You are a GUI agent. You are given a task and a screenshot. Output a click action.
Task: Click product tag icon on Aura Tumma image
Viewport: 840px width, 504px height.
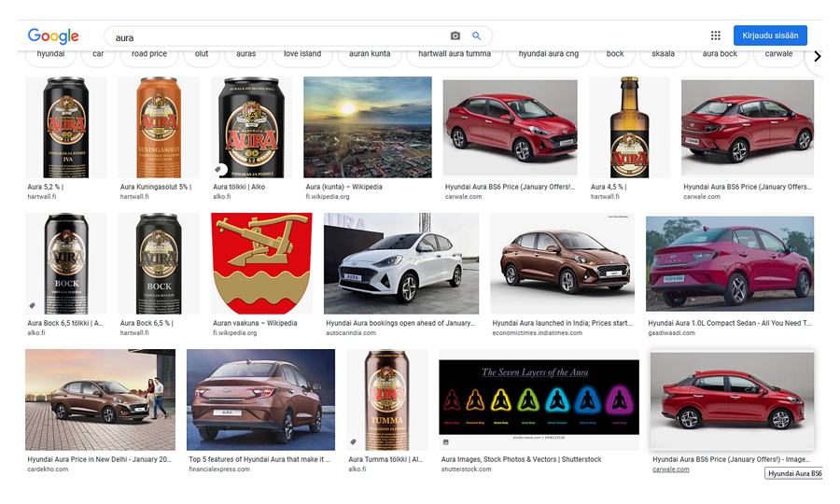pyautogui.click(x=353, y=441)
